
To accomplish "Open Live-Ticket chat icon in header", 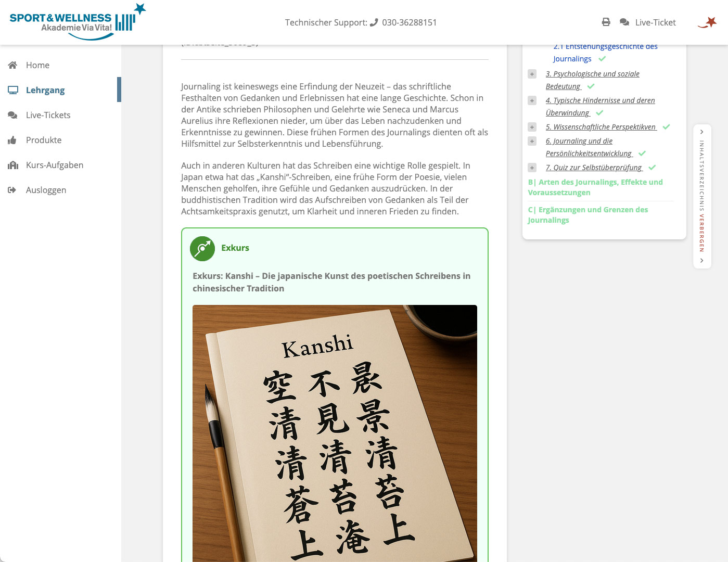I will [624, 22].
